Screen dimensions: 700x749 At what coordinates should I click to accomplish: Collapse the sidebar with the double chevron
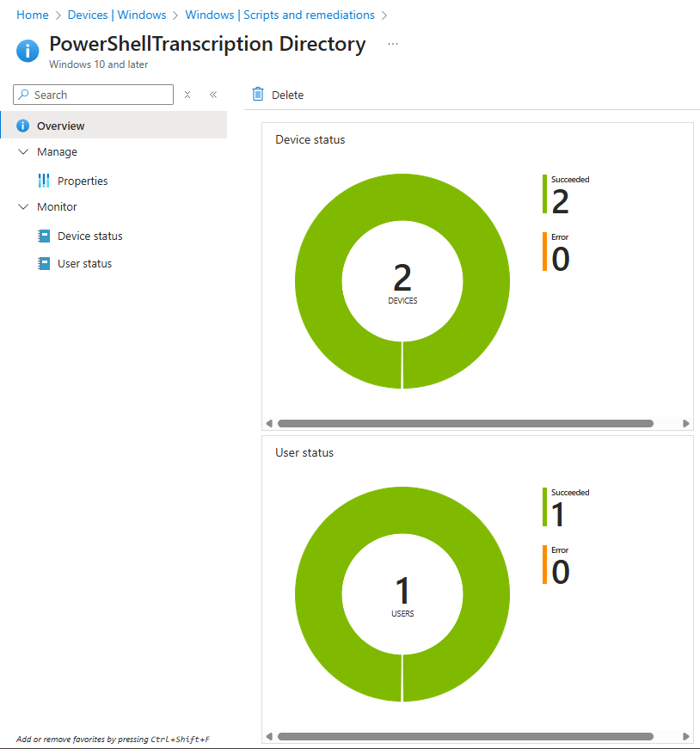point(213,95)
